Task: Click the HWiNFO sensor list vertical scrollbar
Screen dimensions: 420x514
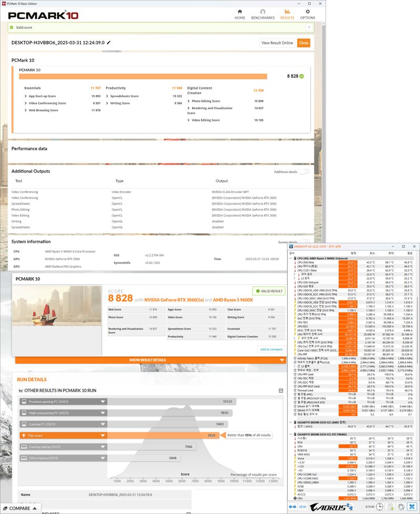Action: tap(417, 377)
